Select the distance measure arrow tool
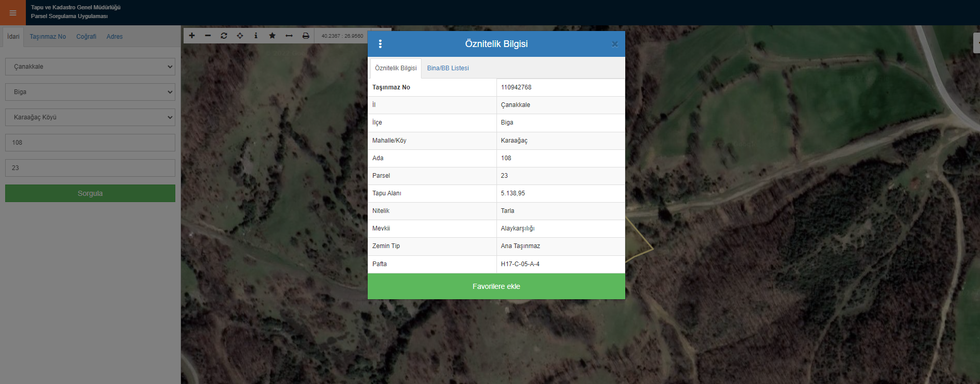Screen dimensions: 980x384 (x=289, y=36)
